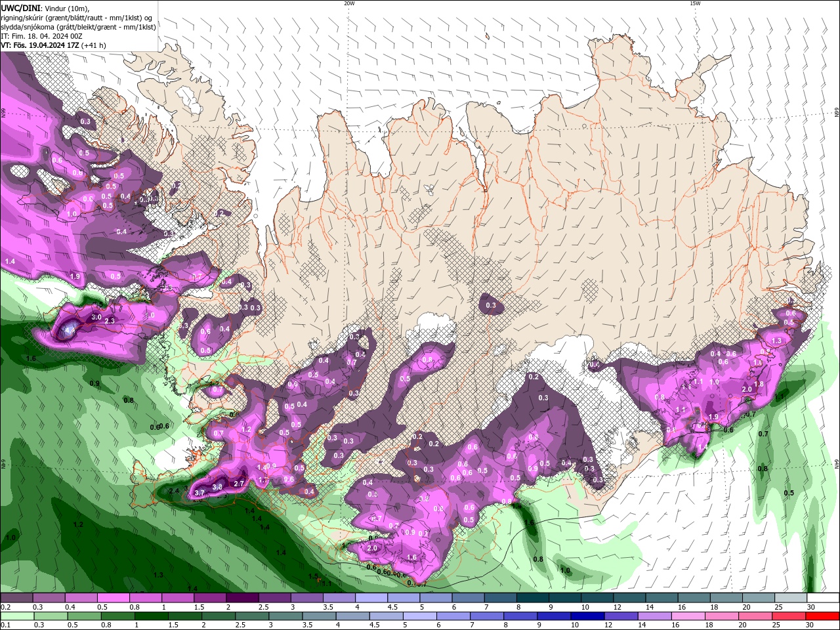This screenshot has width=840, height=630.
Task: Click the palest green rain swatch at 0.1
Action: 17,616
